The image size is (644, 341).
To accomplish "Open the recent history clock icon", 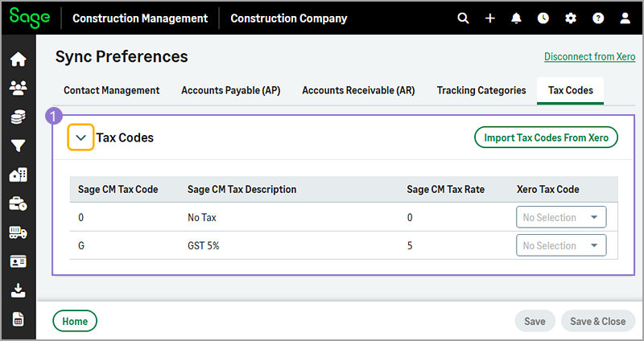I will click(x=543, y=18).
